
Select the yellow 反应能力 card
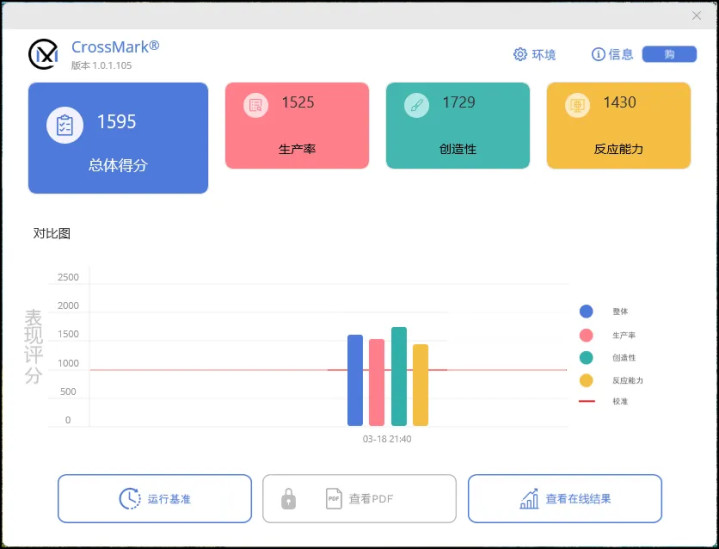pyautogui.click(x=619, y=126)
